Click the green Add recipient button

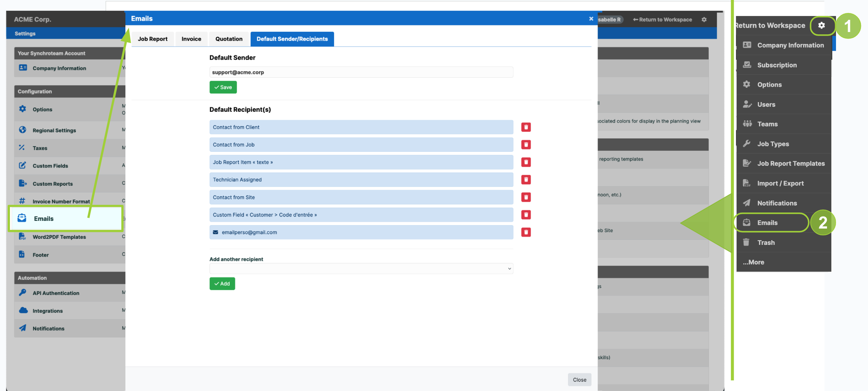[x=222, y=284]
